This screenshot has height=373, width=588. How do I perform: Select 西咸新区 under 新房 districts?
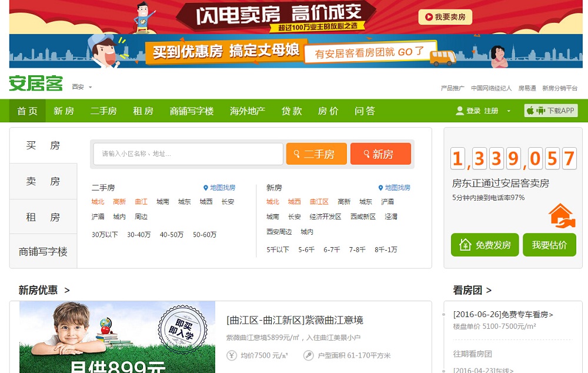(x=363, y=217)
